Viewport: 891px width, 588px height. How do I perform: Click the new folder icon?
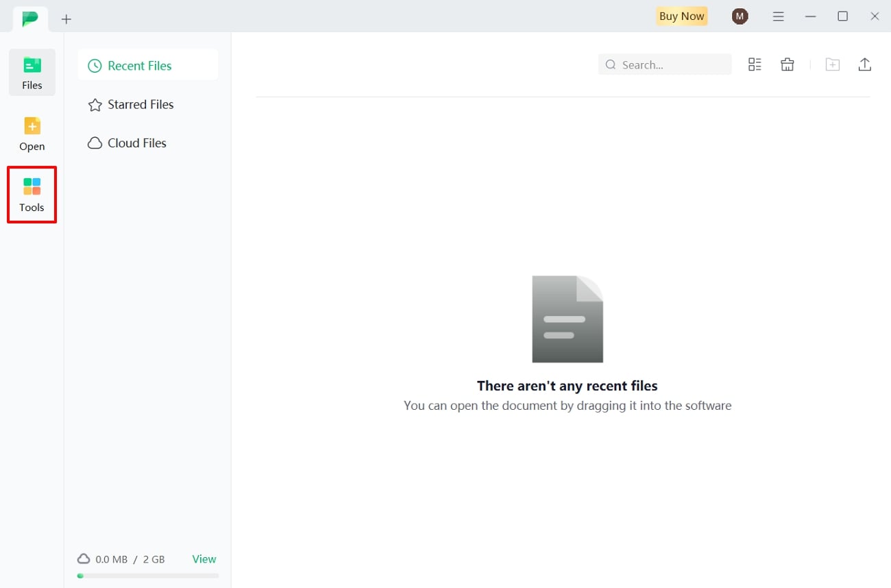(832, 64)
